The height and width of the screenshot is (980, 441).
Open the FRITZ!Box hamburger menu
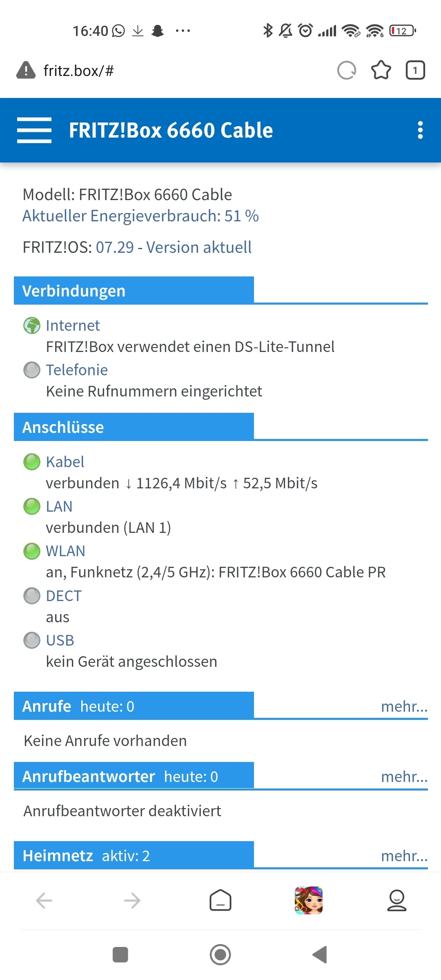[34, 130]
